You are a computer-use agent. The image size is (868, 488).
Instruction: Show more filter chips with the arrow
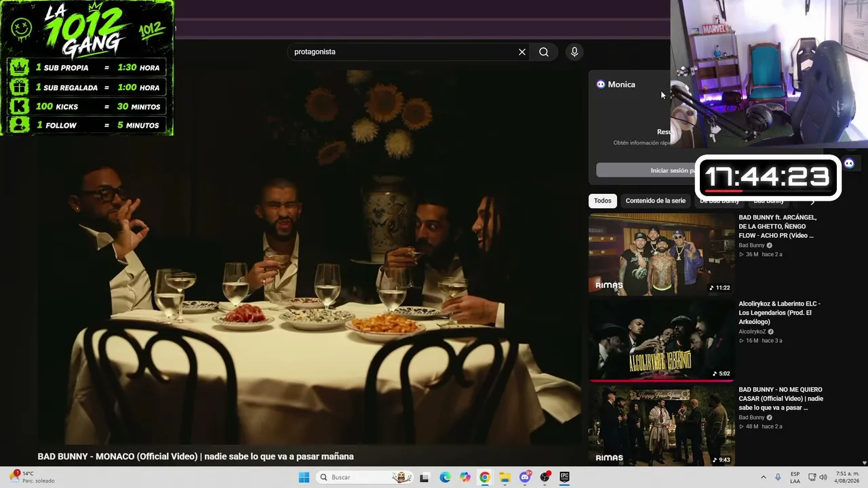tap(812, 201)
